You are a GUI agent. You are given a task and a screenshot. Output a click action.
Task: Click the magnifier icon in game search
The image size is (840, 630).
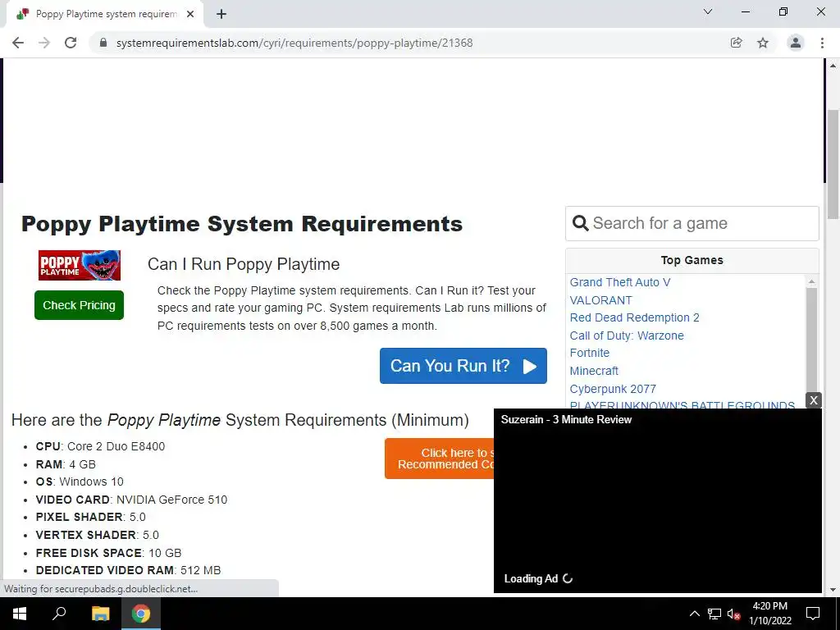click(x=580, y=223)
